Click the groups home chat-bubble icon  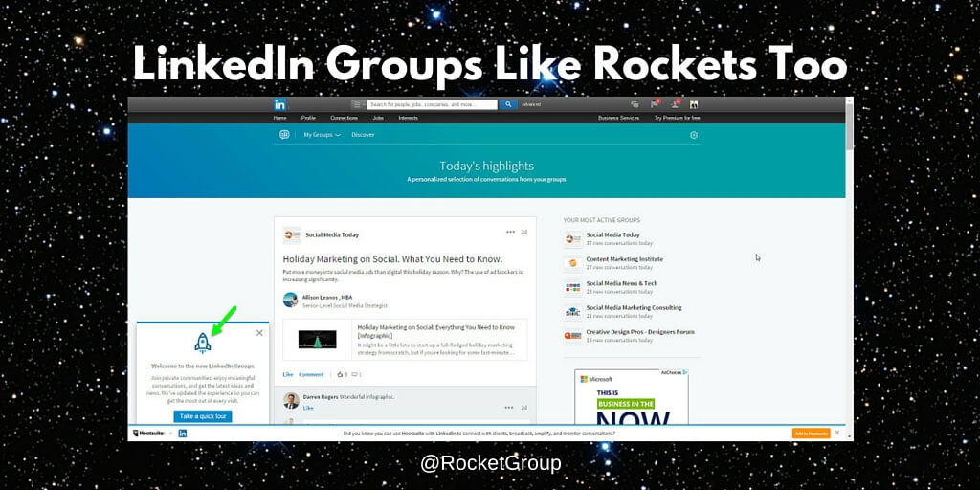tap(284, 135)
